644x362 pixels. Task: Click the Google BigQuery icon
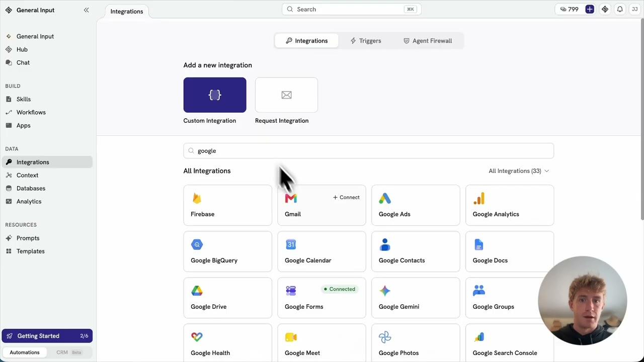pyautogui.click(x=197, y=244)
